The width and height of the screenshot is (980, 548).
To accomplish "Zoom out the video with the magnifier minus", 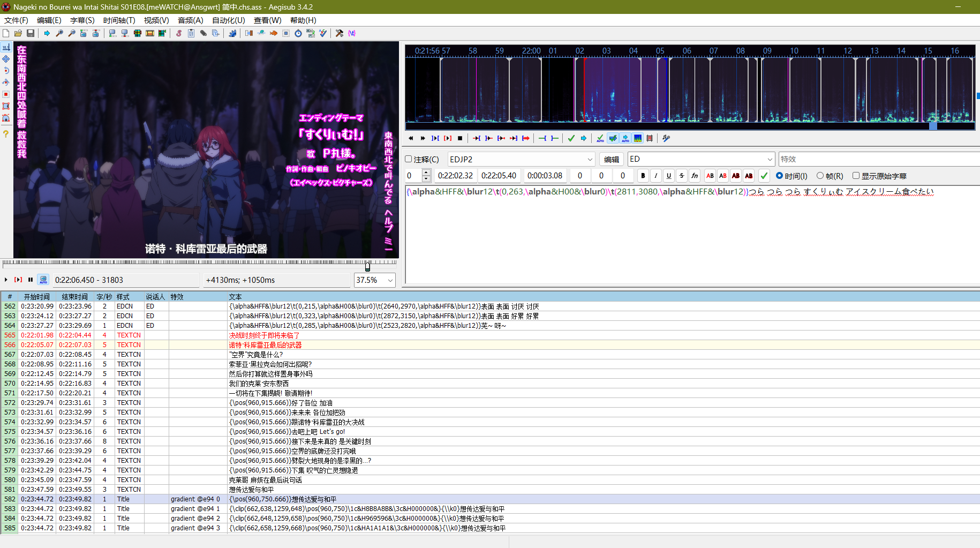I will pyautogui.click(x=72, y=33).
